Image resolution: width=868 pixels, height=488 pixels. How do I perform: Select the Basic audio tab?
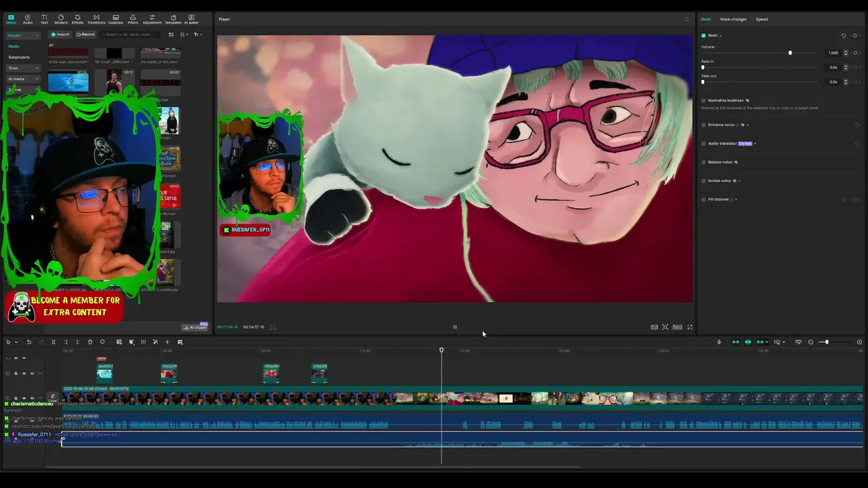pos(706,19)
